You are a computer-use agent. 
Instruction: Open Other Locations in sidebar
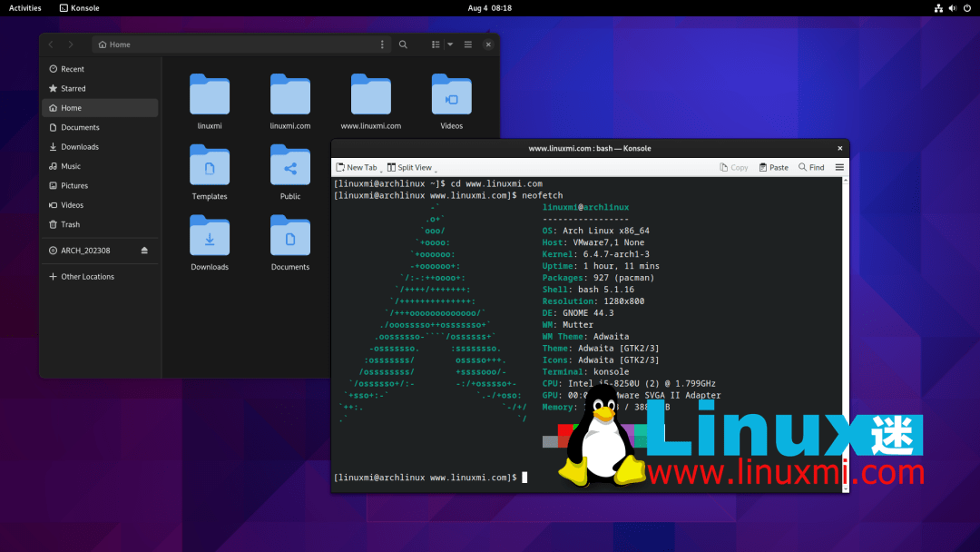(100, 276)
